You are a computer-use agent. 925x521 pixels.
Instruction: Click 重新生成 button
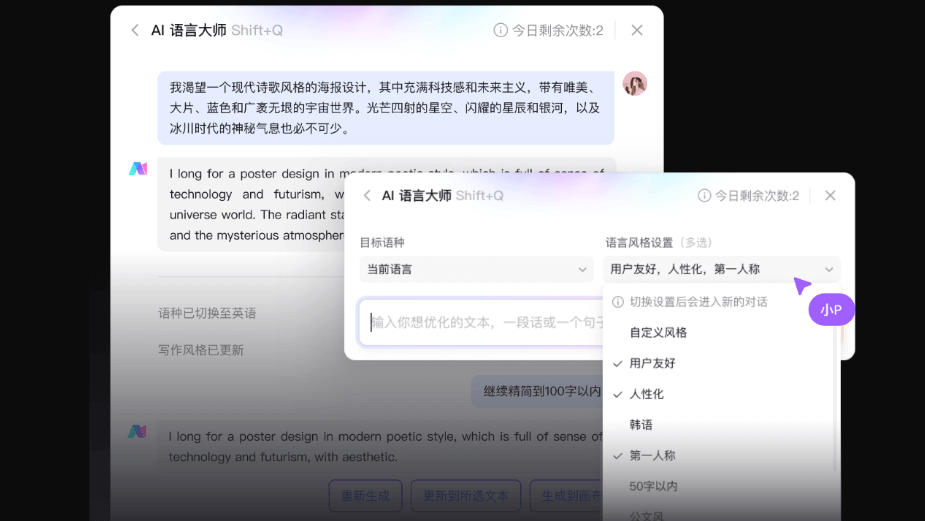click(365, 496)
